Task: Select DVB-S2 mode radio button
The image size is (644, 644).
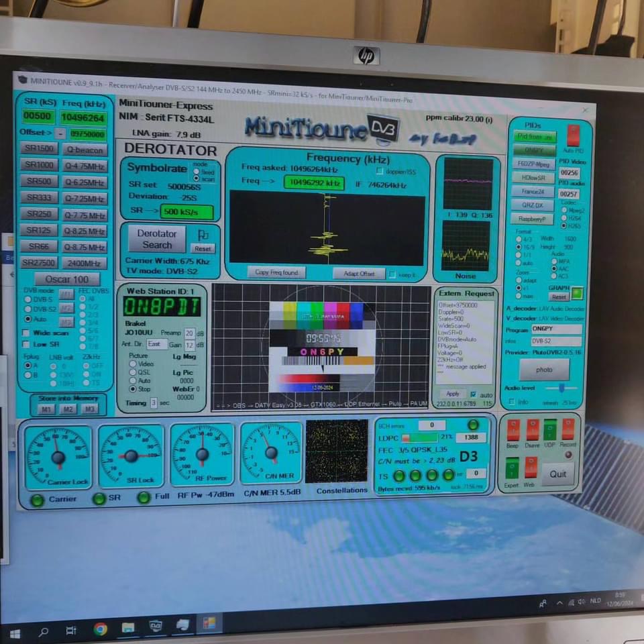Action: coord(28,309)
